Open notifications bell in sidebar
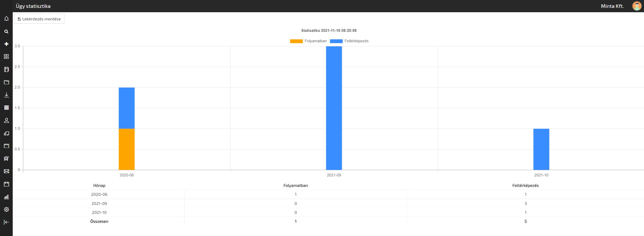This screenshot has width=644, height=236. coord(6,19)
